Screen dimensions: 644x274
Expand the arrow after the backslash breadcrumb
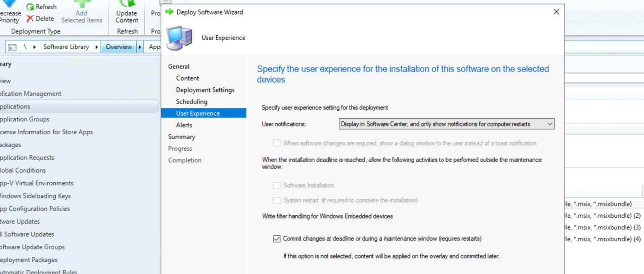pos(34,47)
